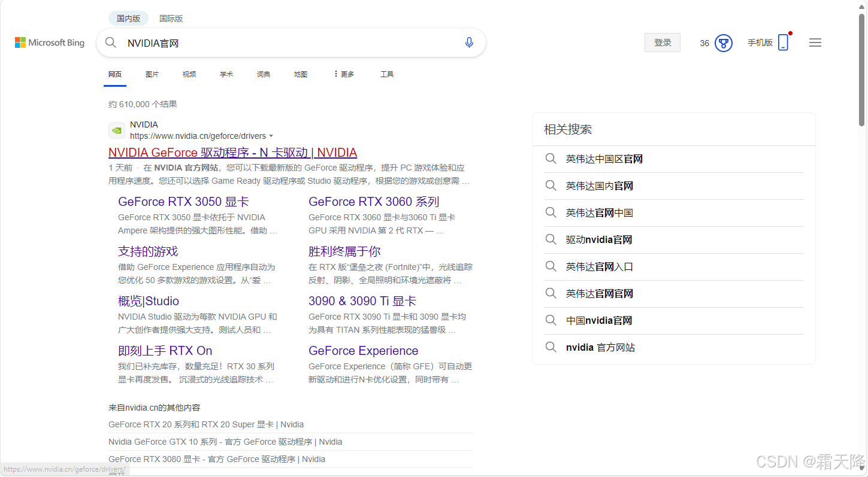
Task: Open the hamburger menu icon
Action: pyautogui.click(x=815, y=42)
